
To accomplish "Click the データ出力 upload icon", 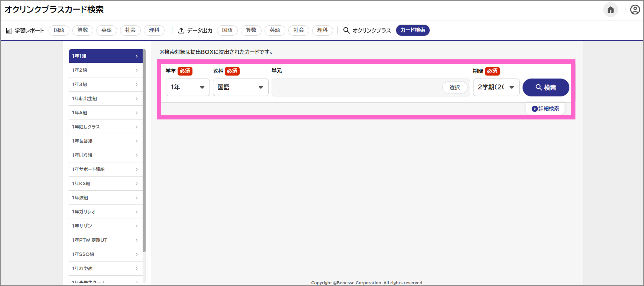I will click(x=181, y=30).
